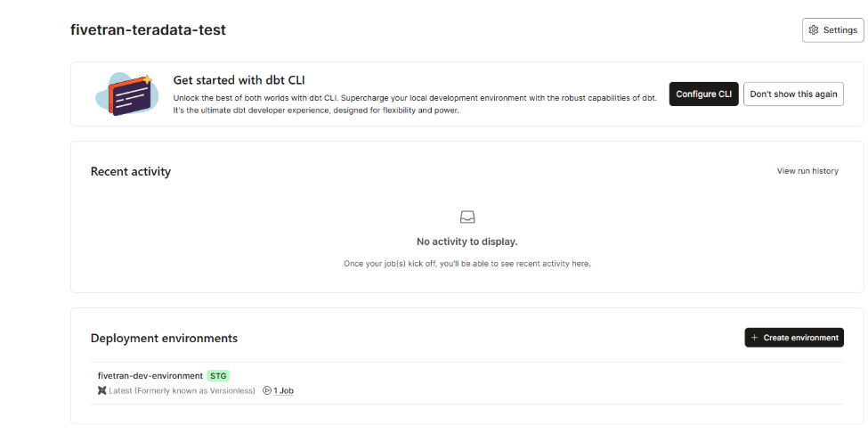The height and width of the screenshot is (434, 868).
Task: Click the green STG badge
Action: 218,376
